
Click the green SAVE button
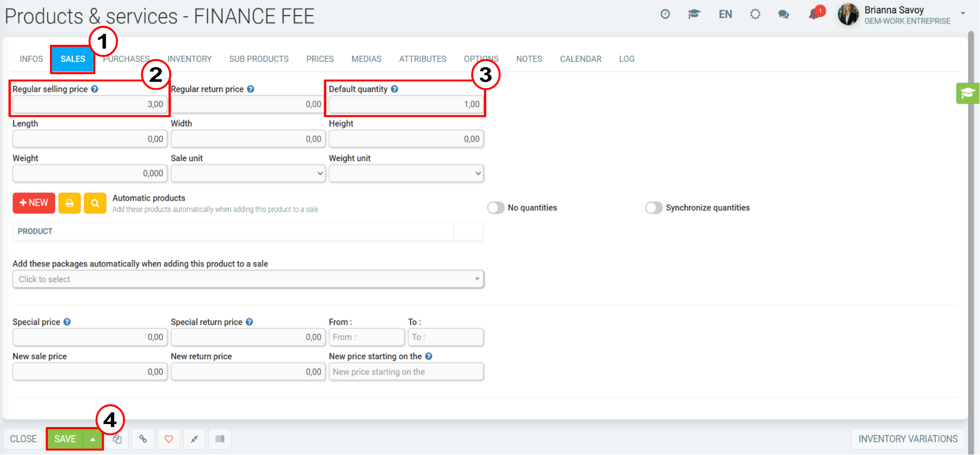(65, 439)
